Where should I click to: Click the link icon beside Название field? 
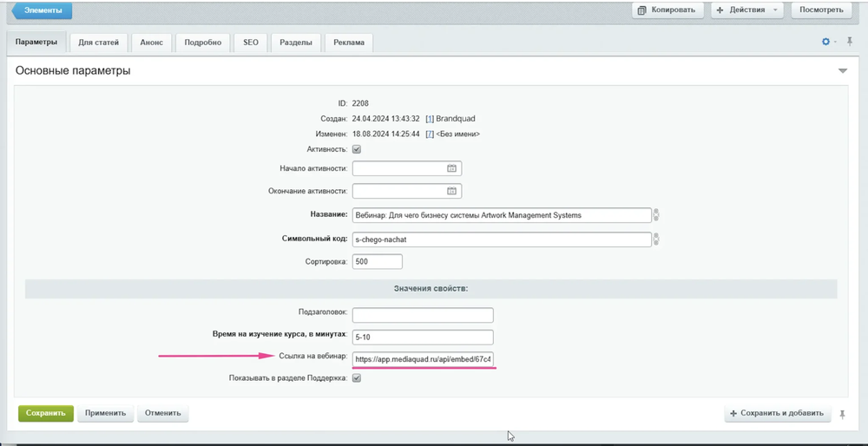pos(657,215)
